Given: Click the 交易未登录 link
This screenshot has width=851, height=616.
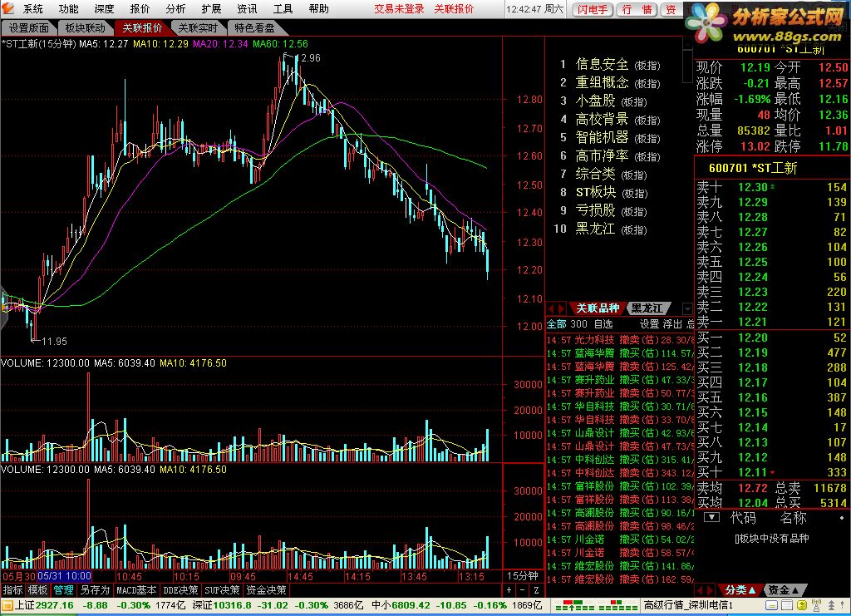Looking at the screenshot, I should click(399, 8).
